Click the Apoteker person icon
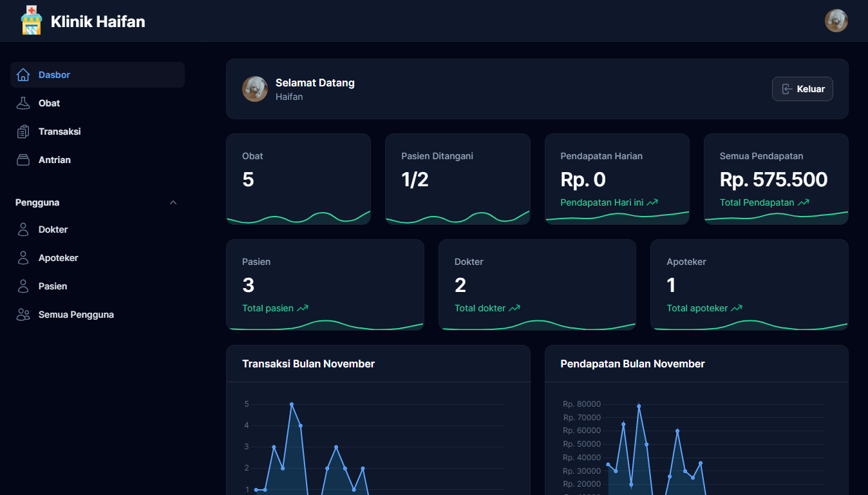Image resolution: width=868 pixels, height=495 pixels. coord(23,258)
